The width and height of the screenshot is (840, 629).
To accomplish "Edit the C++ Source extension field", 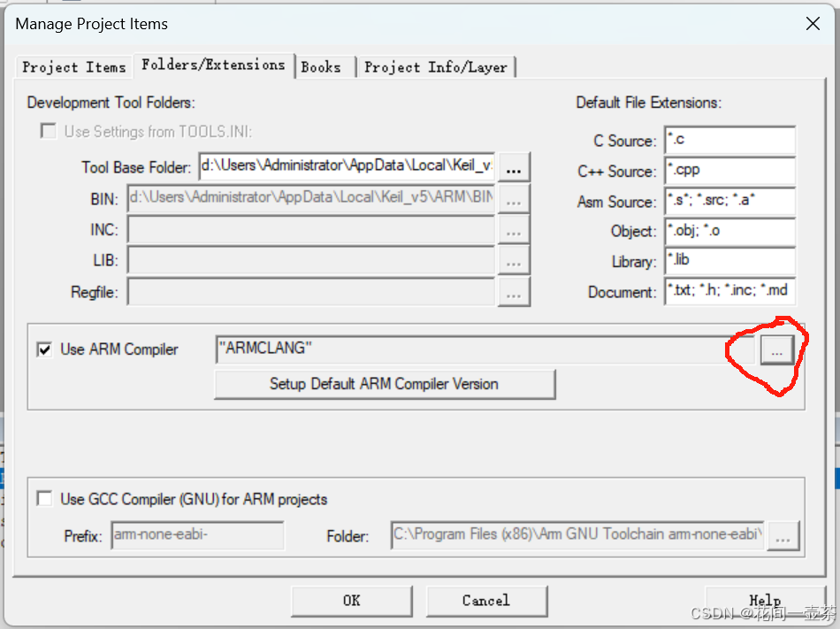I will pos(730,171).
